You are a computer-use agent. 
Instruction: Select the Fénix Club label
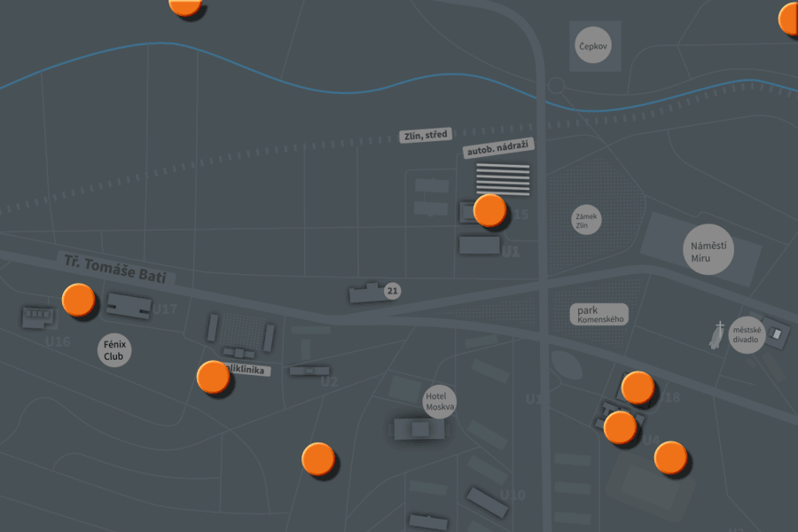[114, 350]
